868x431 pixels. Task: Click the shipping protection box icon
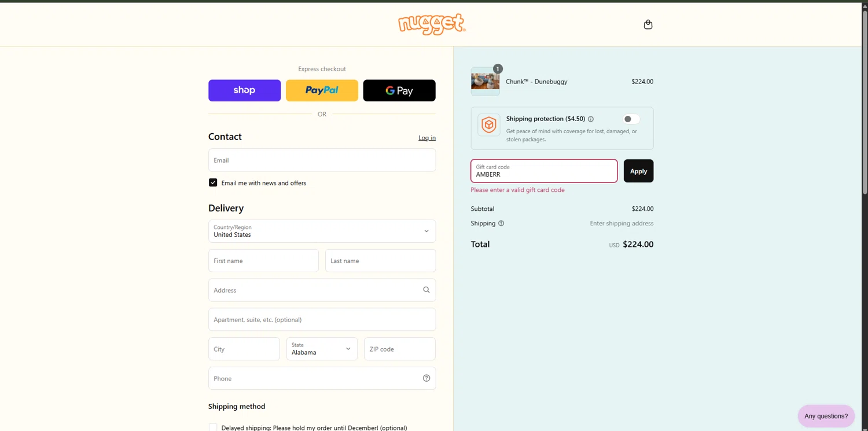pos(489,125)
